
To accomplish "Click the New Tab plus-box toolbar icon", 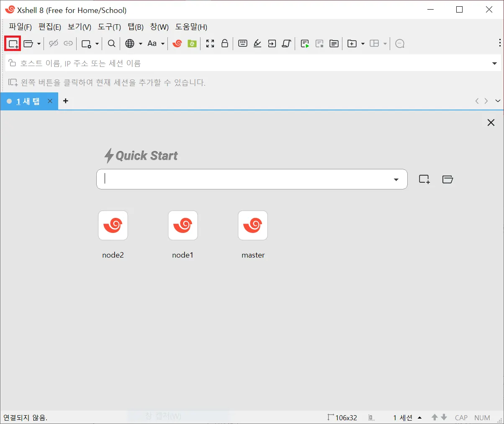I will pos(352,43).
